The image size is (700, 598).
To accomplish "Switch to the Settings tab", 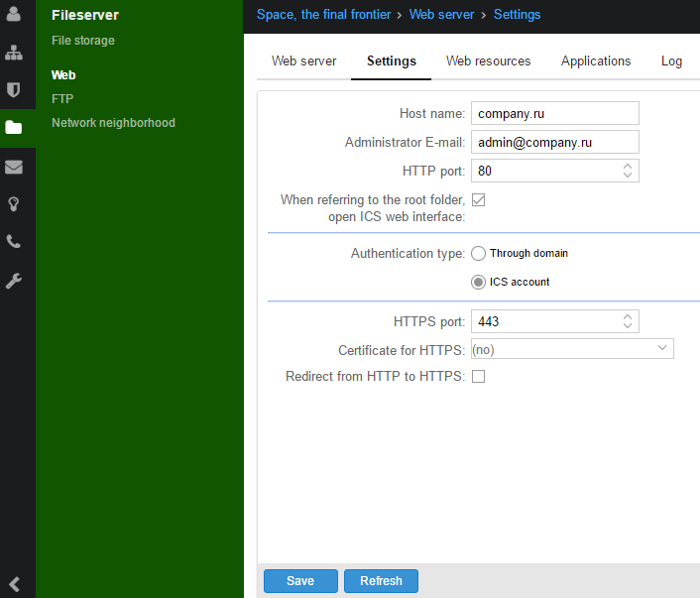I will click(x=391, y=61).
